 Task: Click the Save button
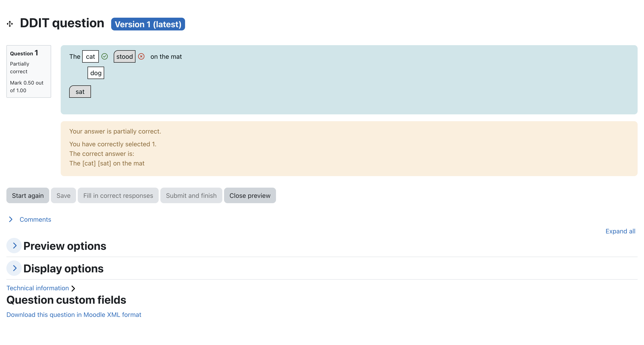(x=63, y=195)
